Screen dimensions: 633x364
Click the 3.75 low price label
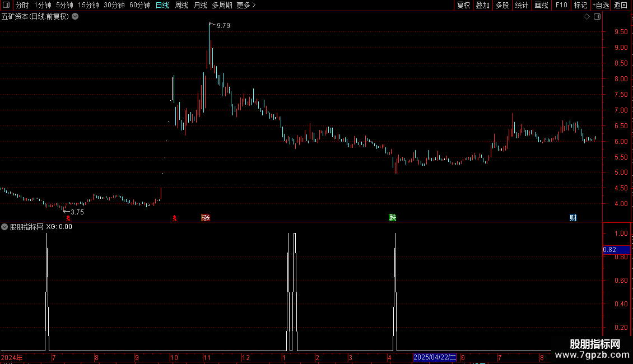tap(77, 212)
